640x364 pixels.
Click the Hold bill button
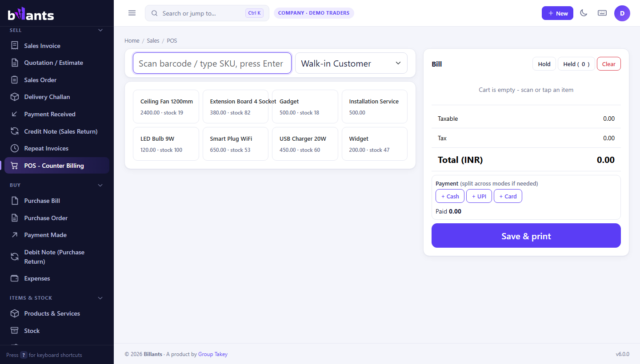tap(544, 64)
